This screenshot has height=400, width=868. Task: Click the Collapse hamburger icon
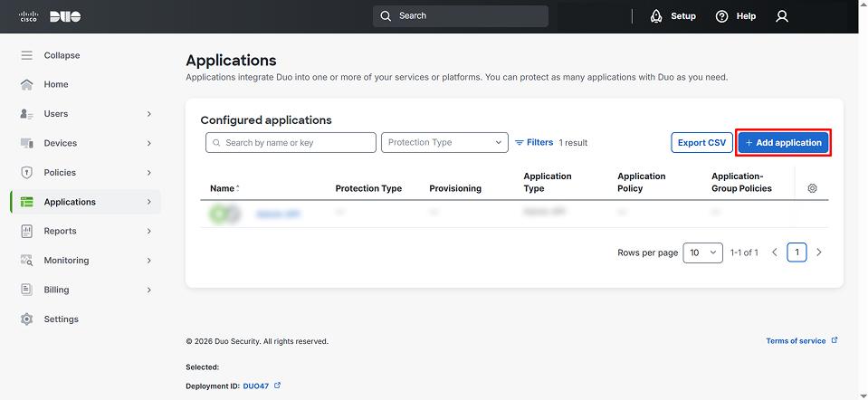tap(26, 55)
